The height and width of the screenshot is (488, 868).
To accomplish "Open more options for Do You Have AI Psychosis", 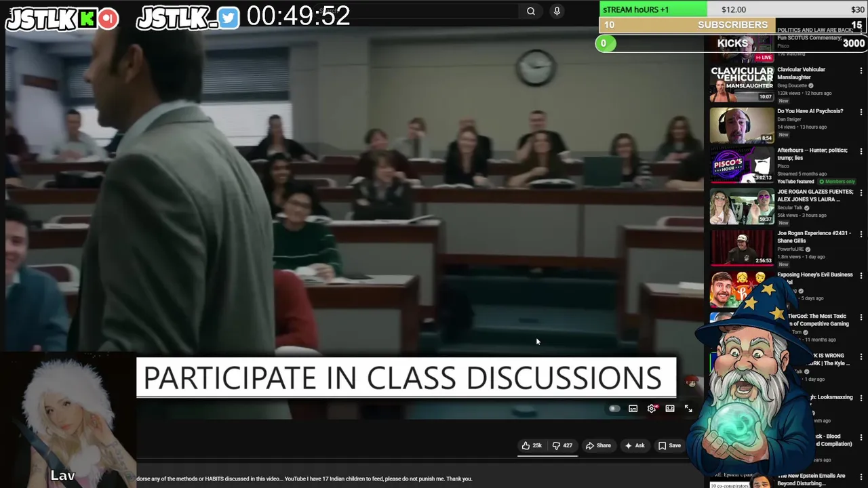I will click(x=861, y=112).
